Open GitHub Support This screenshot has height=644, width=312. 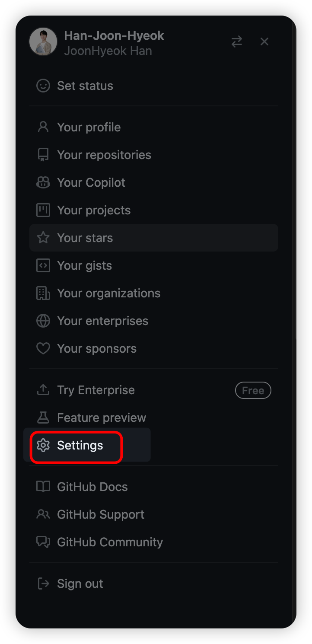pyautogui.click(x=101, y=514)
